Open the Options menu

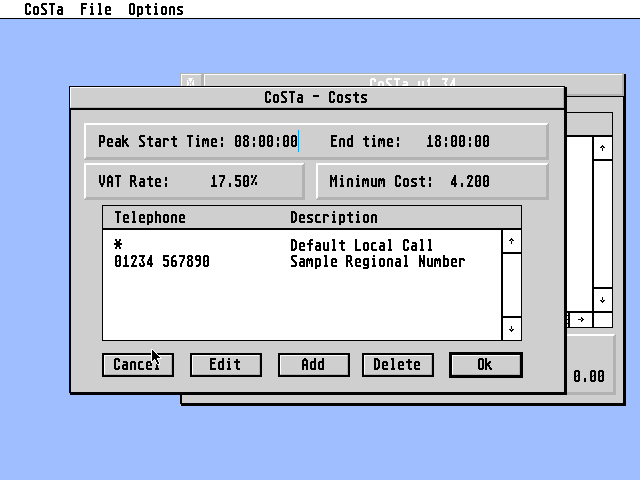(x=156, y=9)
